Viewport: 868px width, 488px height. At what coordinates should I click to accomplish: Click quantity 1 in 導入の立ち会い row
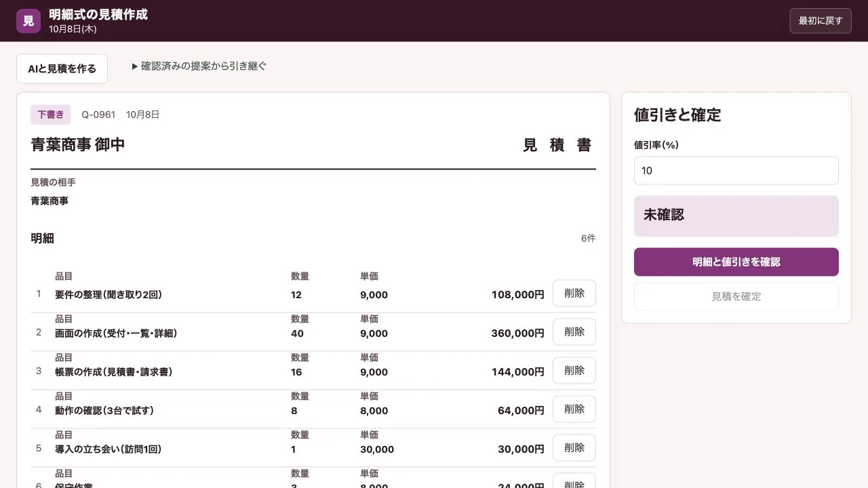pyautogui.click(x=294, y=449)
